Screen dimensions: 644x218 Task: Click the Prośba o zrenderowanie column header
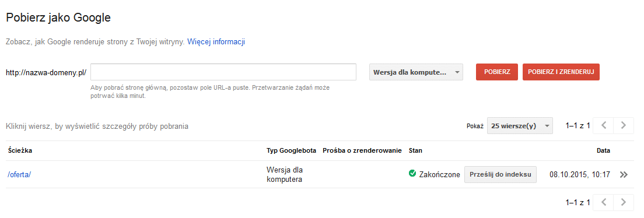tap(362, 150)
